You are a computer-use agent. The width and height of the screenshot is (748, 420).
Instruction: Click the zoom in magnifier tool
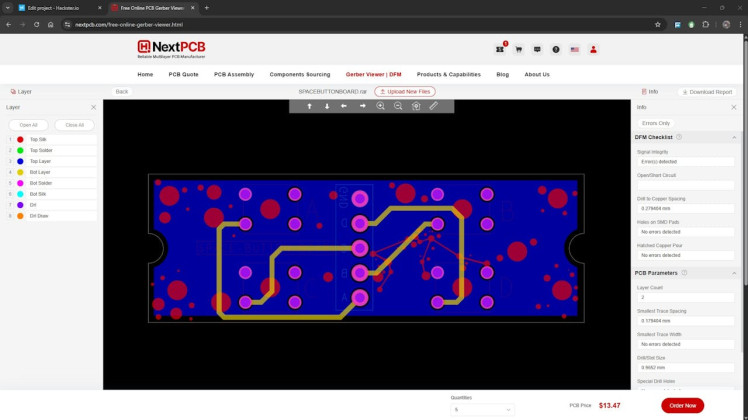point(380,106)
